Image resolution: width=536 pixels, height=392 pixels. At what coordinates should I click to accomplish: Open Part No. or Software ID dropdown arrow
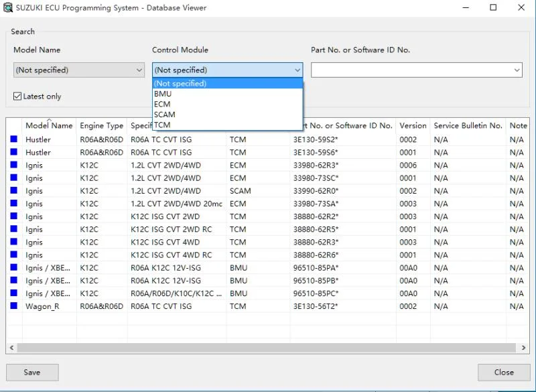[x=517, y=70]
